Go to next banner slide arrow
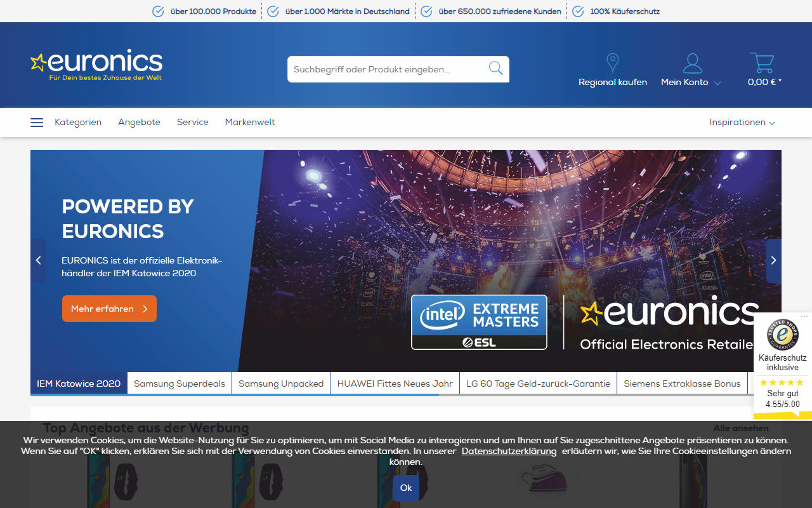This screenshot has width=812, height=508. [774, 260]
